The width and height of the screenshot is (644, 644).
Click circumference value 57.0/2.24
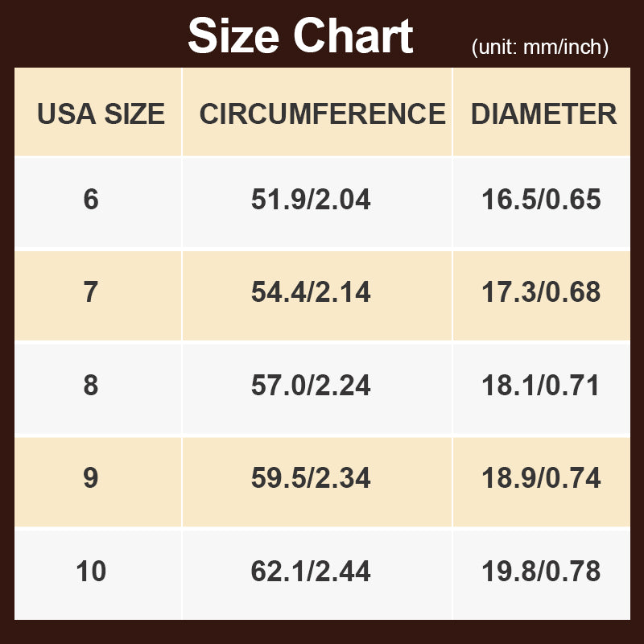[311, 386]
